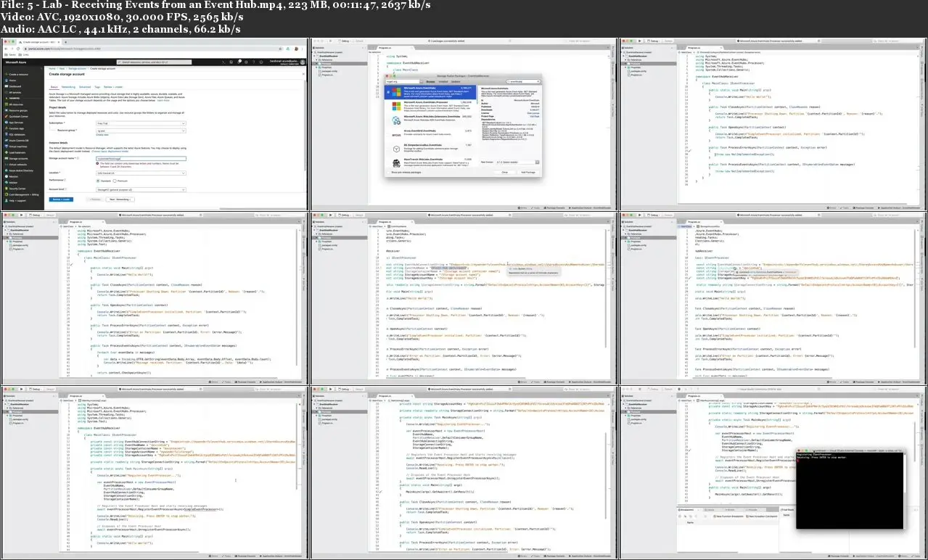The width and height of the screenshot is (928, 560).
Task: Open the frame with NotImplementedException method stubs
Action: click(x=773, y=124)
